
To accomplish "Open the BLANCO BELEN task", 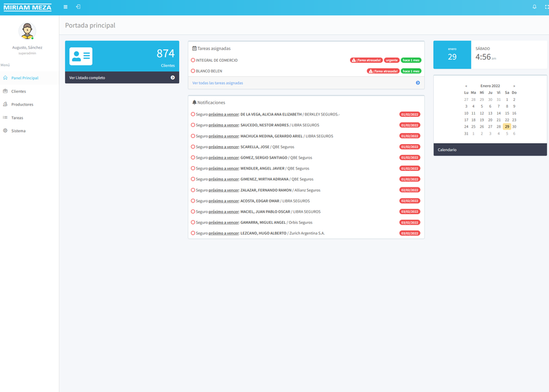I will pyautogui.click(x=209, y=71).
